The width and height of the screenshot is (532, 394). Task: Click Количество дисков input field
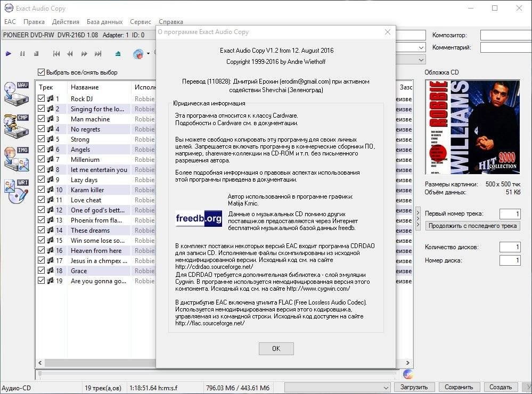click(510, 247)
